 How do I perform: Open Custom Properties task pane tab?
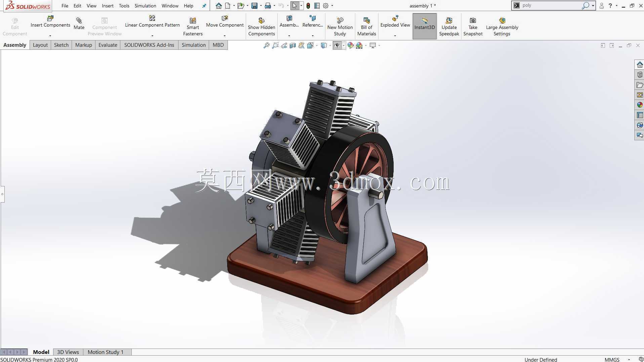point(640,115)
